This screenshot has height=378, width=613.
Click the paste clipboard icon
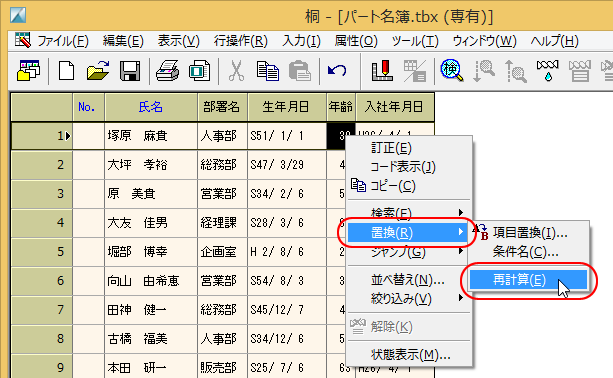click(299, 71)
